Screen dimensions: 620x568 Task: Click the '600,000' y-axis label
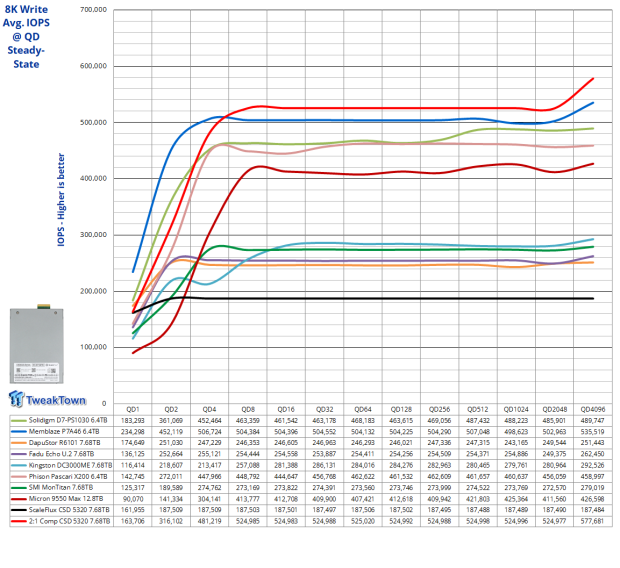point(93,66)
